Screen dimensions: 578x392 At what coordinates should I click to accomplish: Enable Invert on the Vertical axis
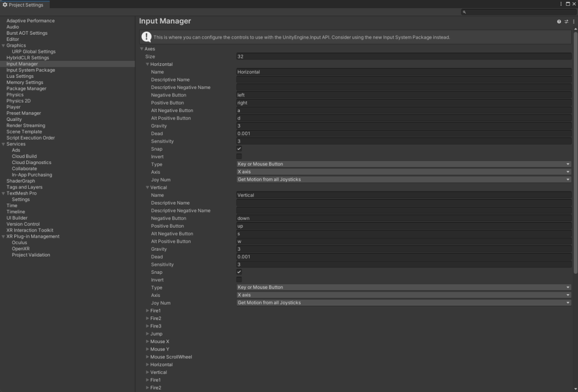[x=239, y=280]
